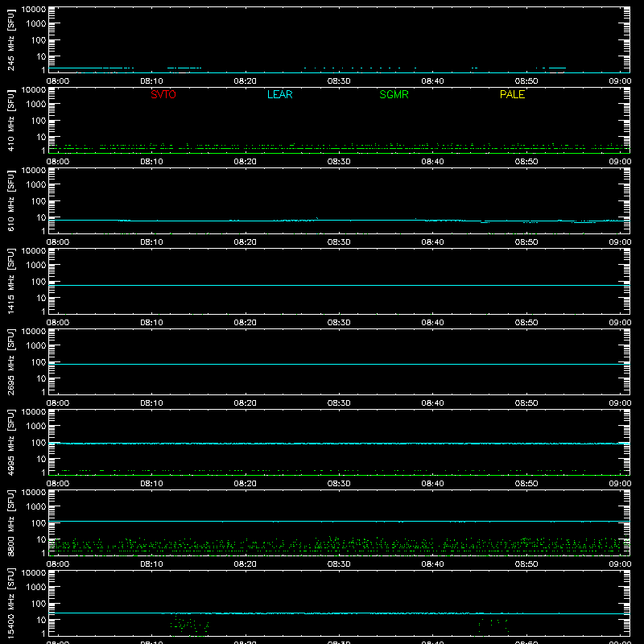Select the 2695 MHz [SFU] axis title
Image resolution: width=644 pixels, height=644 pixels.
10,362
